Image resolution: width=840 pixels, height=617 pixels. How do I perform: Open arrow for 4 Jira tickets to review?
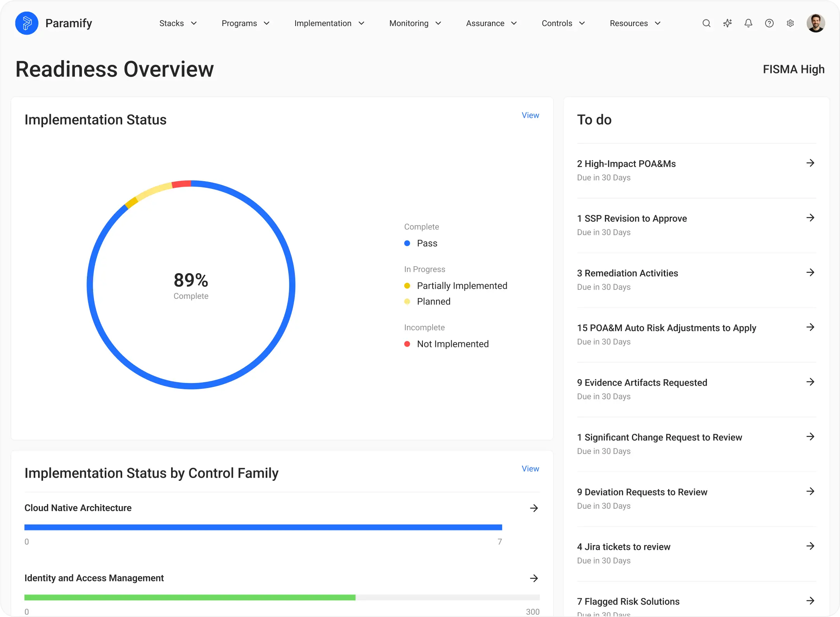pos(810,546)
